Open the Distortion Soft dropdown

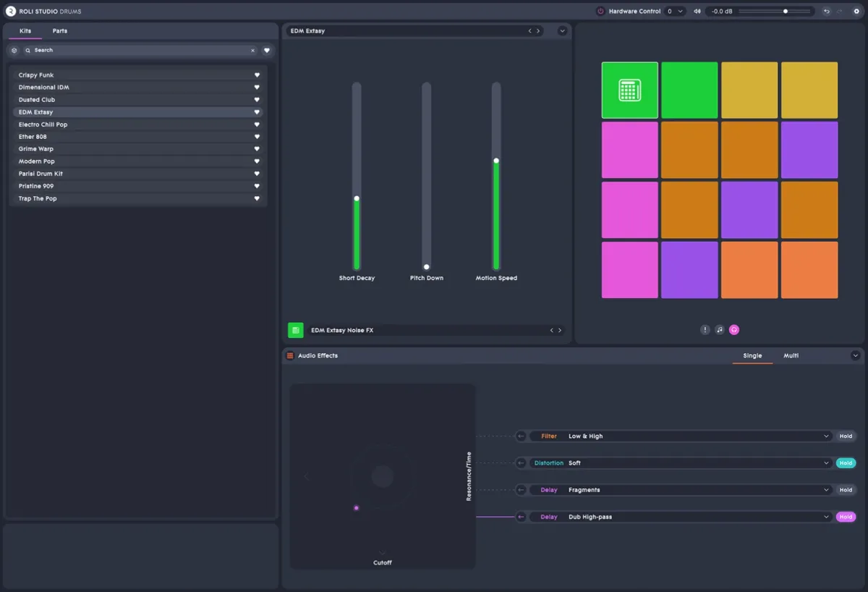pyautogui.click(x=681, y=463)
